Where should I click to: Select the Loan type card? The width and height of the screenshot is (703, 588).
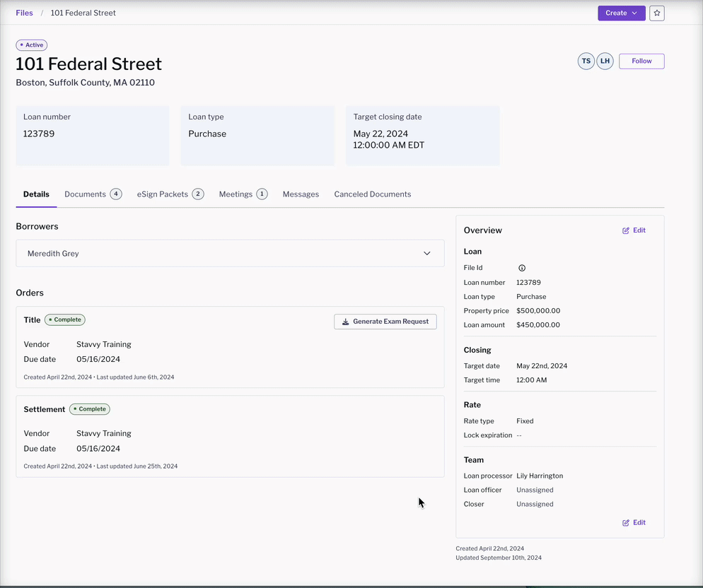[x=257, y=136]
